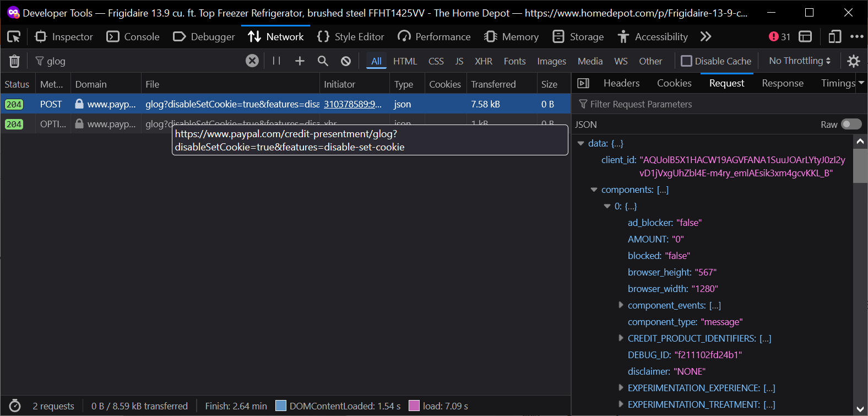Sort by Initiator column header
Screen dimensions: 868x416
[354, 84]
